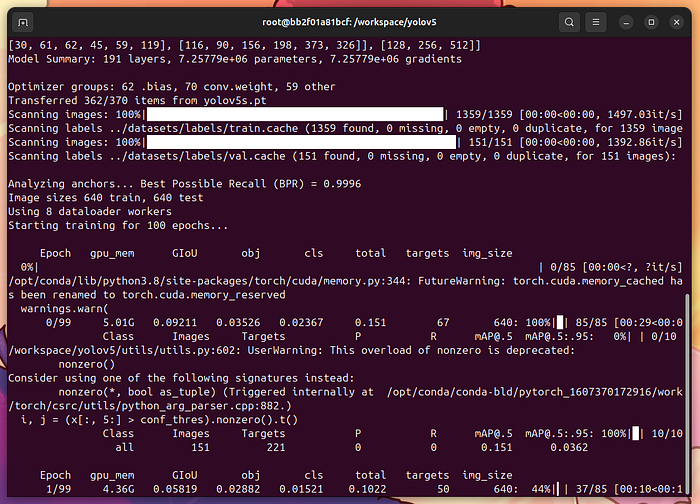Screen dimensions: 700x504
Task: Open a new terminal tab with the header icon
Action: click(x=23, y=22)
